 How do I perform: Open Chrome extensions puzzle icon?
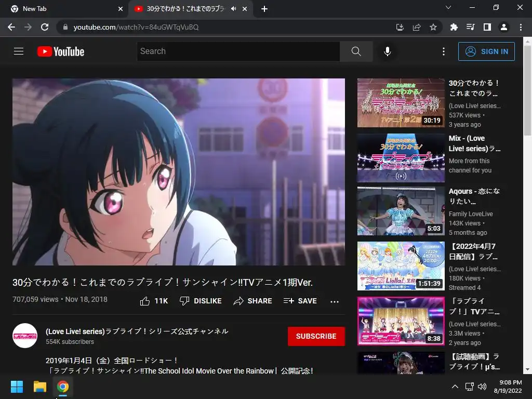(x=454, y=27)
